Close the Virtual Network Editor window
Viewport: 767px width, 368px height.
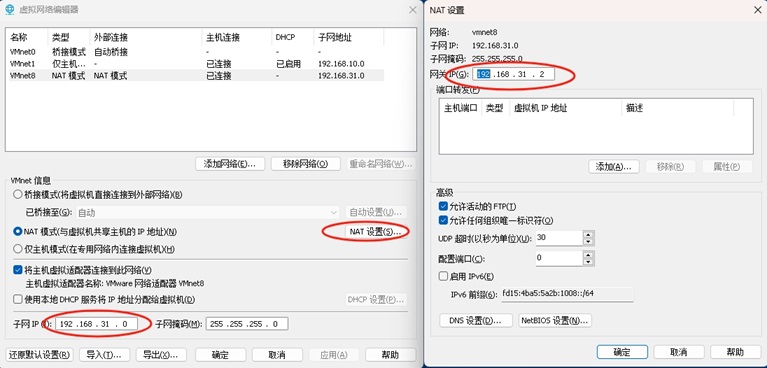pos(413,9)
